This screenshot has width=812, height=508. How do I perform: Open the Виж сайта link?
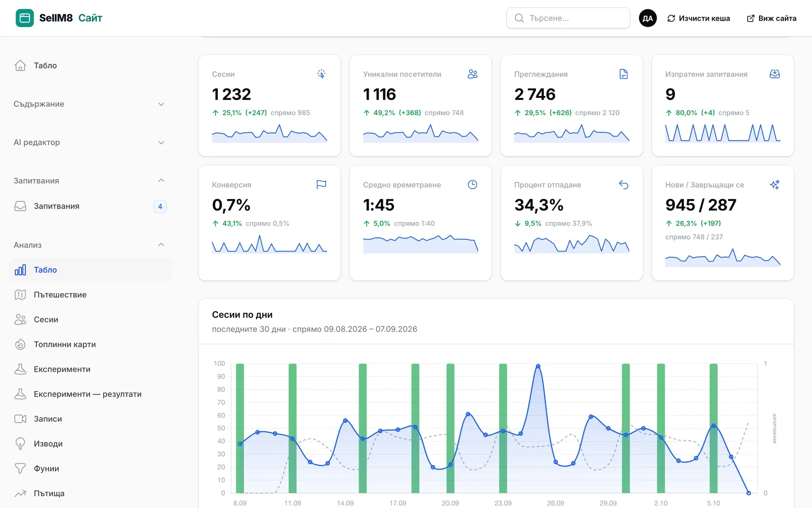point(771,18)
